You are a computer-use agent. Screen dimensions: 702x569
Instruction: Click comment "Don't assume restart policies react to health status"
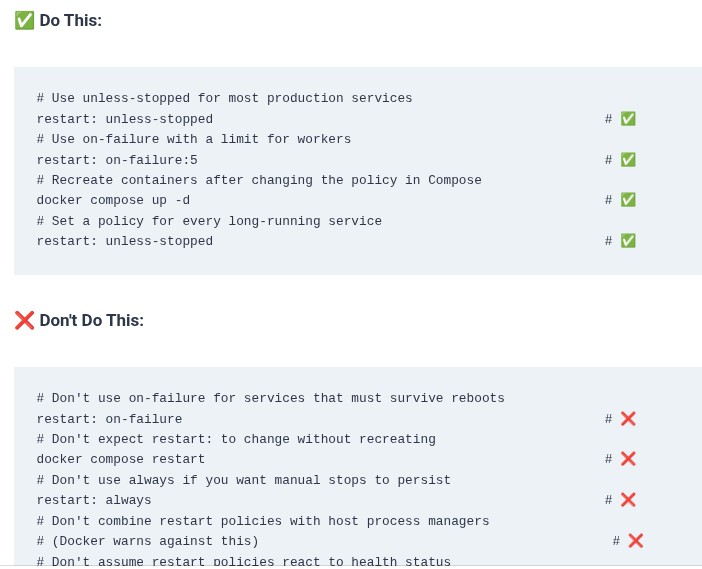coord(244,561)
